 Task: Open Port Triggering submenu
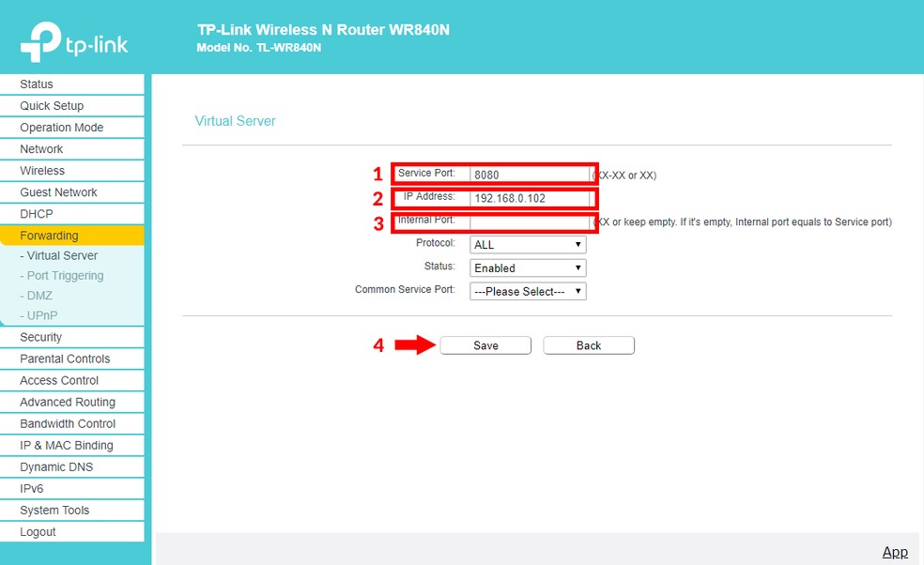(x=62, y=276)
